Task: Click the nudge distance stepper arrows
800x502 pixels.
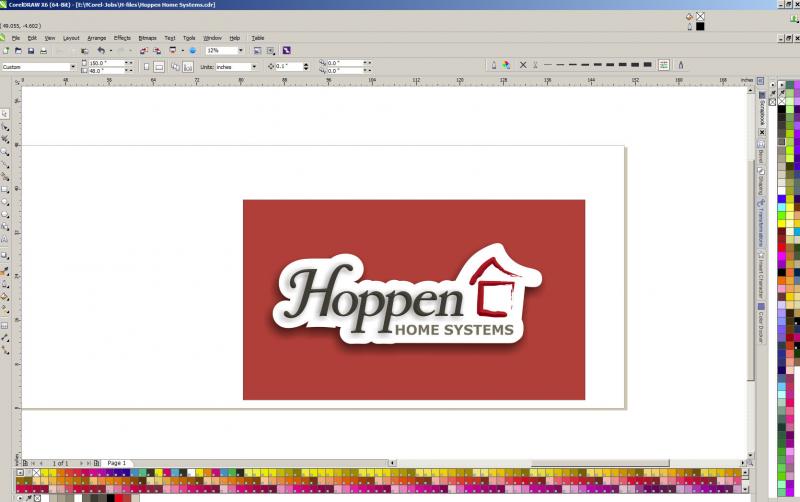Action: coord(306,66)
